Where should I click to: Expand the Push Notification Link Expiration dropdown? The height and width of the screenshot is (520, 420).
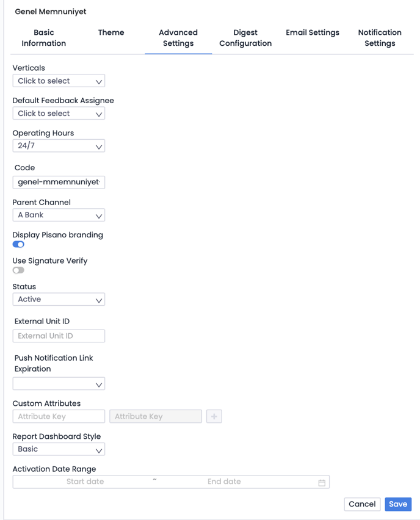pyautogui.click(x=59, y=383)
